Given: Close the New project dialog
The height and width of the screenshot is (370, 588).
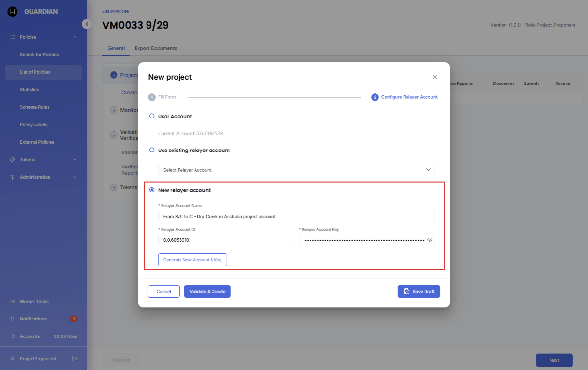Looking at the screenshot, I should pos(435,77).
